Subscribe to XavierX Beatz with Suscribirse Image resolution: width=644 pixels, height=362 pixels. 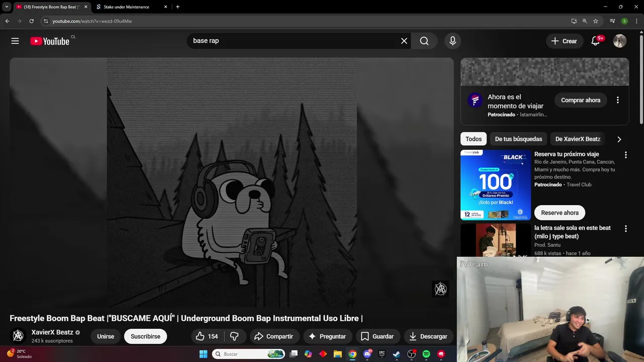click(145, 336)
